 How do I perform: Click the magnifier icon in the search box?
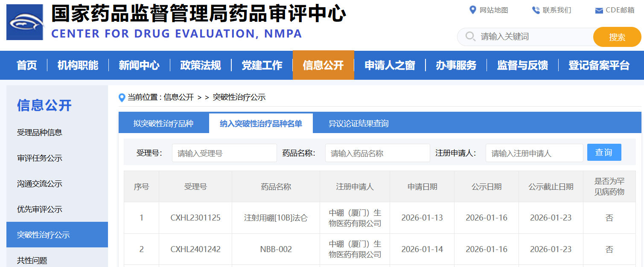pyautogui.click(x=470, y=37)
